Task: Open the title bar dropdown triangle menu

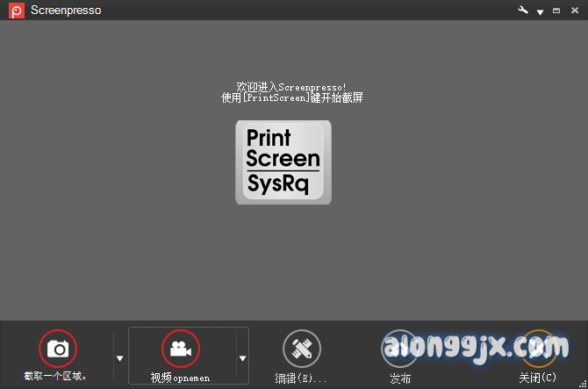Action: click(540, 11)
